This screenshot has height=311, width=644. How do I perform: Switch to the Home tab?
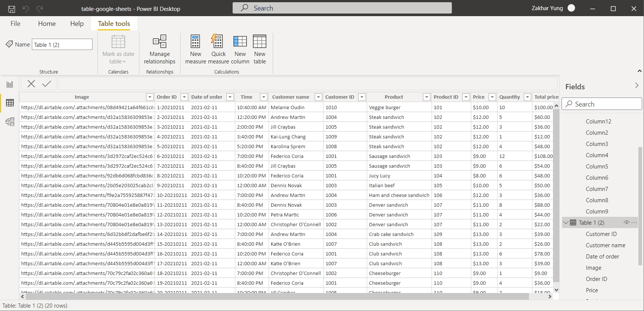47,24
